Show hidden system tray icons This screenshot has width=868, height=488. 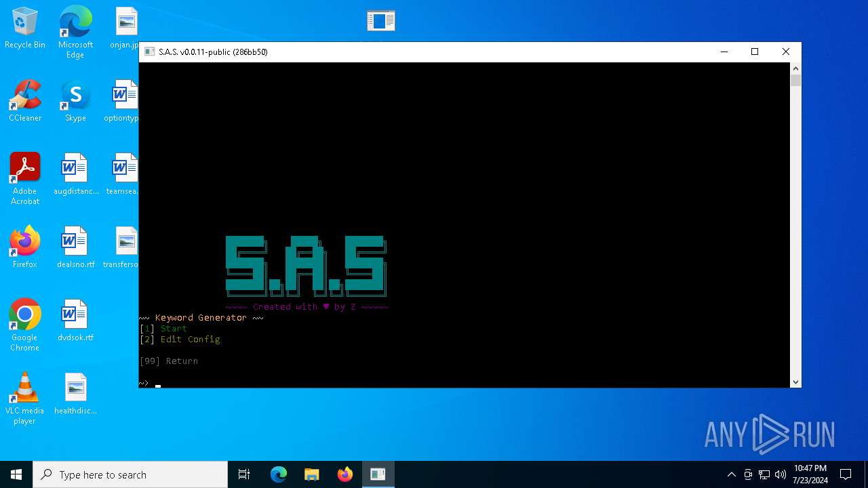pyautogui.click(x=731, y=474)
